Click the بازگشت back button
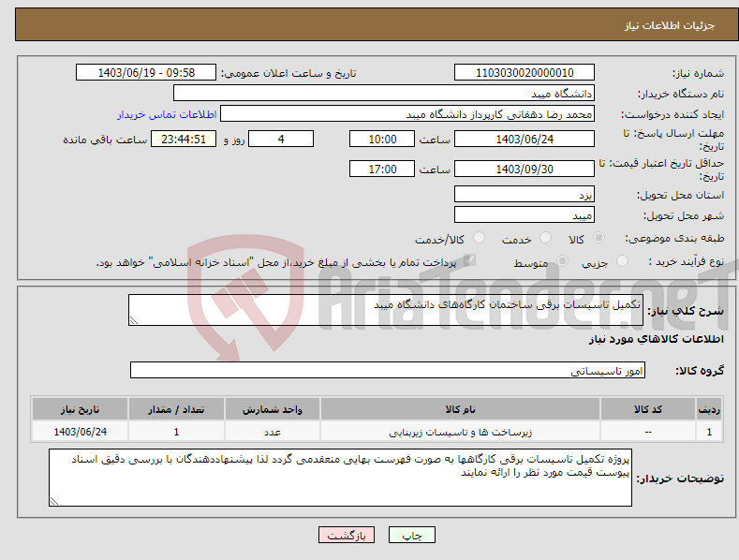This screenshot has height=560, width=739. 347,535
